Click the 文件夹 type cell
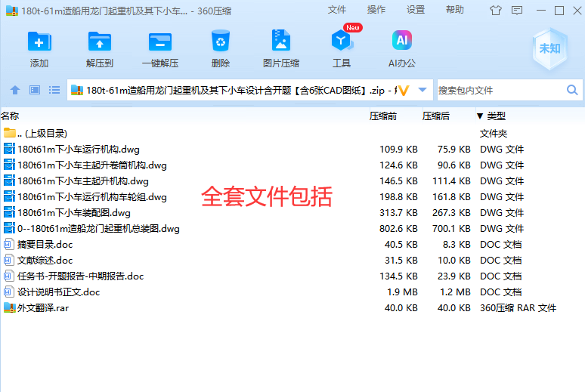585x392 pixels. [x=494, y=133]
